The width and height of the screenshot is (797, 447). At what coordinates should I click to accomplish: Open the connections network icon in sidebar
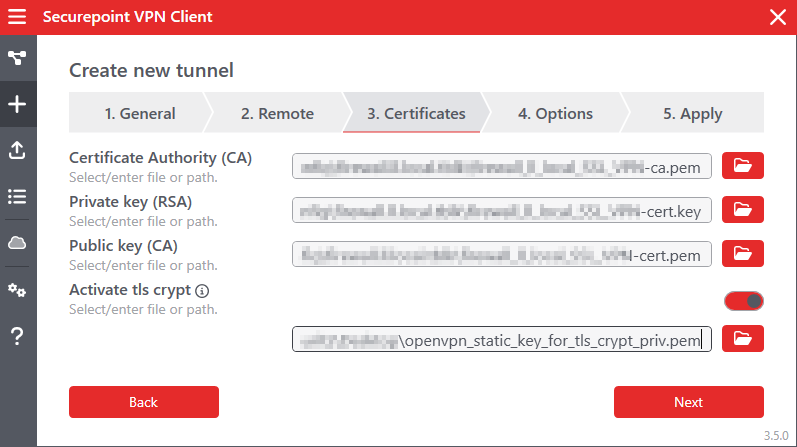point(17,59)
